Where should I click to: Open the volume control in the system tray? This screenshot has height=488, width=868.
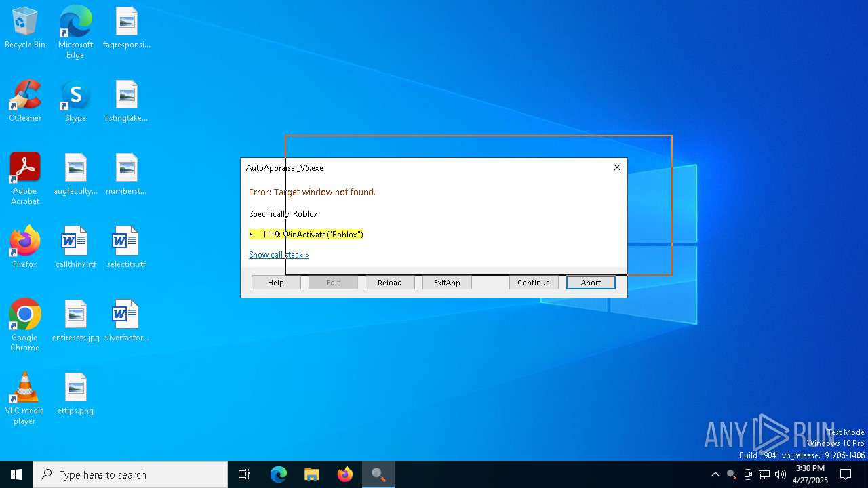(x=781, y=474)
